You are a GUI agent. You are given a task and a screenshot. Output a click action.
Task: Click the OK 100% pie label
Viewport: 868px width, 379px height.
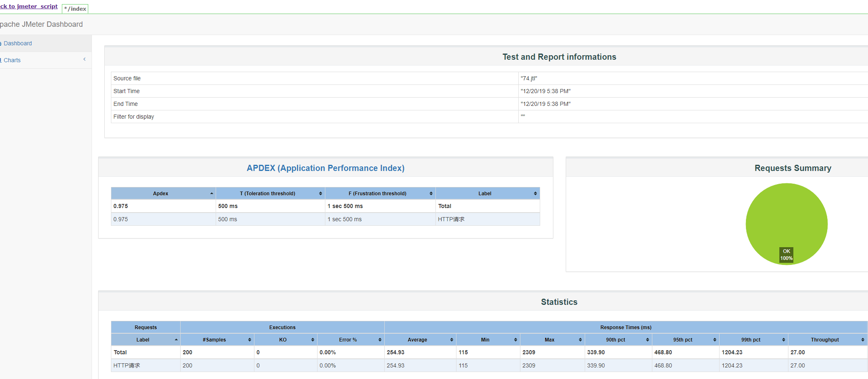[786, 255]
